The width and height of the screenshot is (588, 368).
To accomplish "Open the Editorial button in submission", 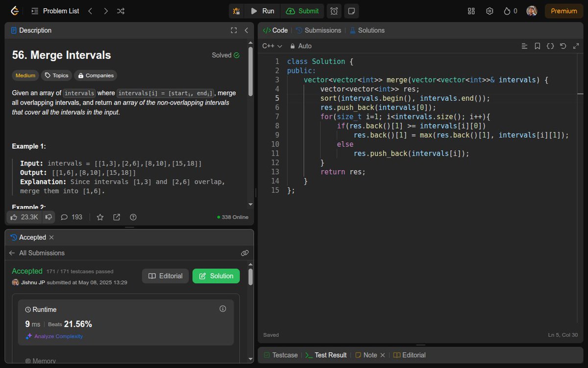I will coord(166,276).
